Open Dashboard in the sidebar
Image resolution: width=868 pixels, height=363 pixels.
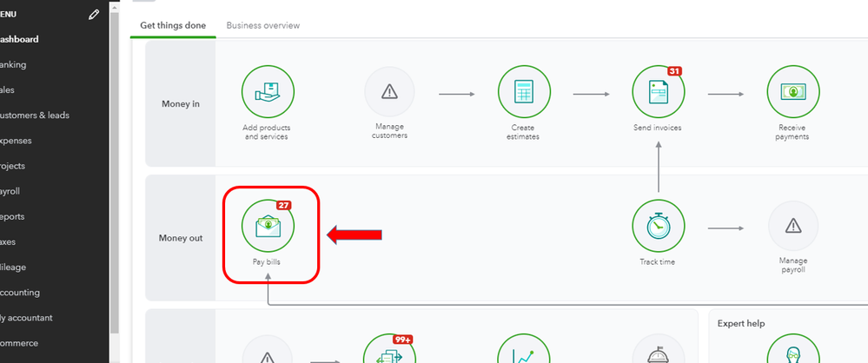pos(19,39)
